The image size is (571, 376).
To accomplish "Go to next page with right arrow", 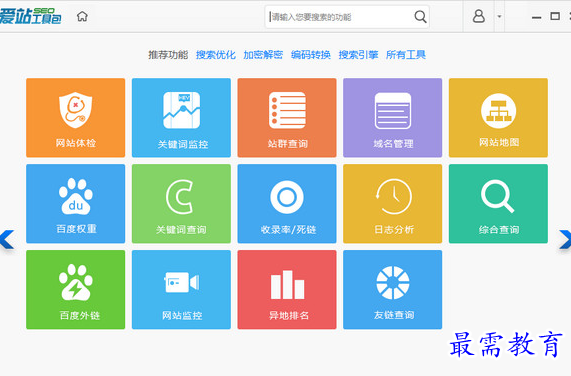I will coord(565,239).
